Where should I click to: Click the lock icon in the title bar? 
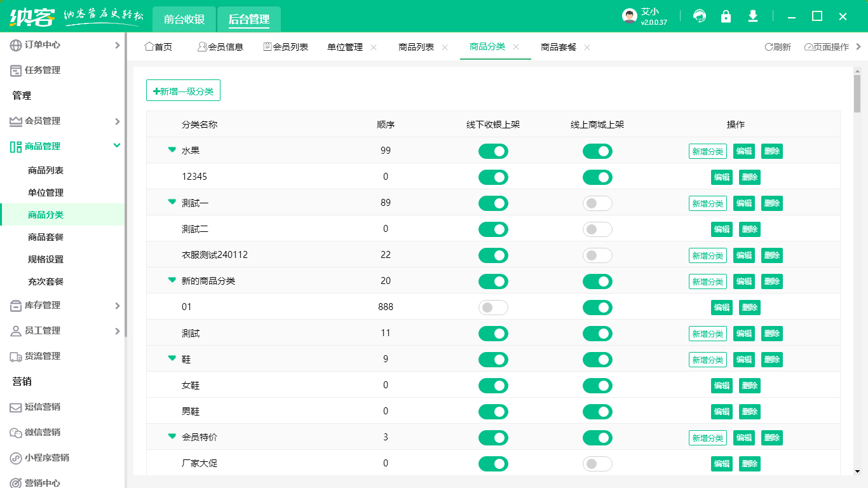click(x=726, y=17)
